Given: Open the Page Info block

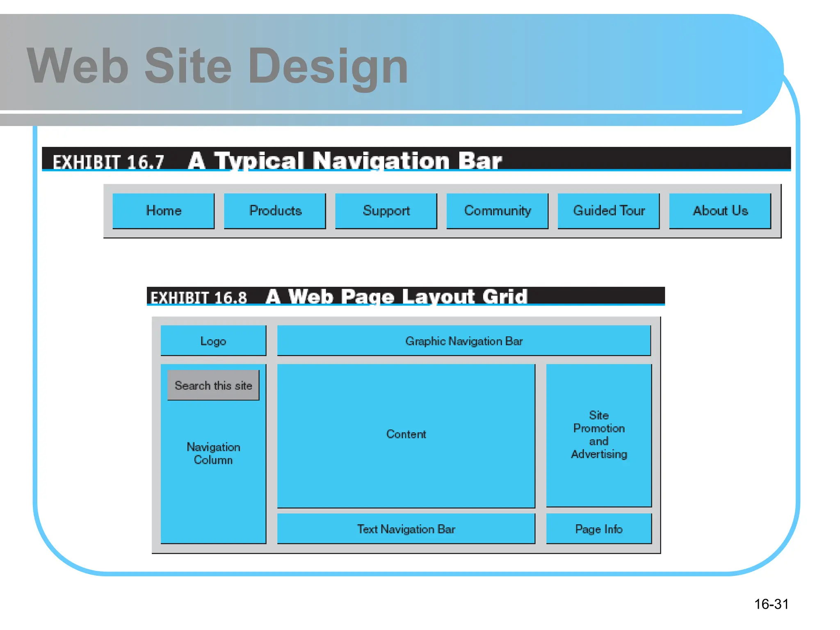Looking at the screenshot, I should pyautogui.click(x=599, y=529).
